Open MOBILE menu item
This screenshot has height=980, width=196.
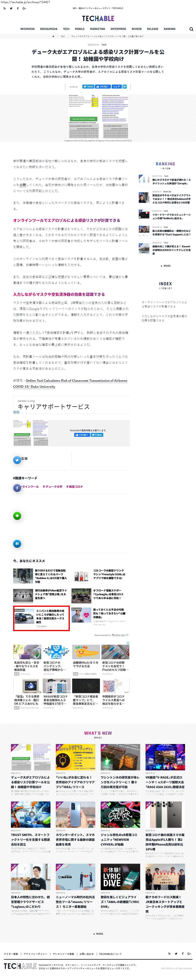pyautogui.click(x=80, y=29)
